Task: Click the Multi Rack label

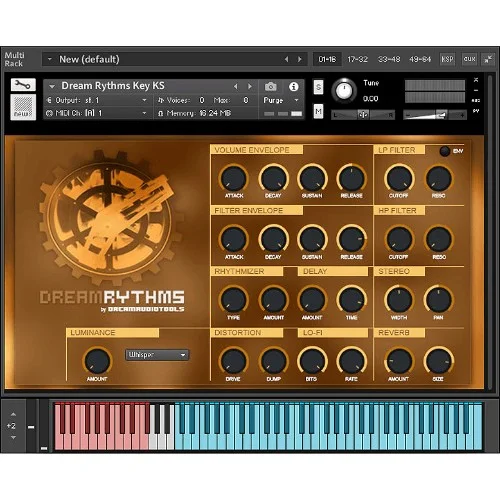Action: [x=14, y=59]
